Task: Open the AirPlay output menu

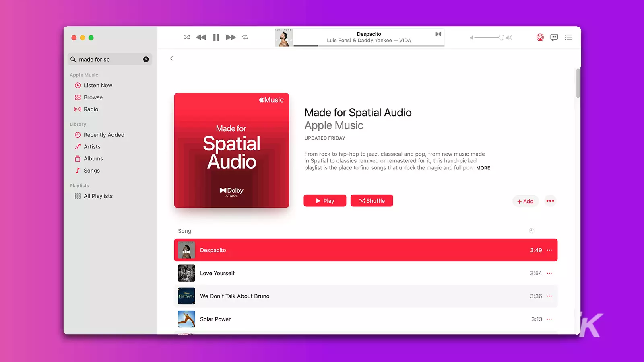Action: 540,37
